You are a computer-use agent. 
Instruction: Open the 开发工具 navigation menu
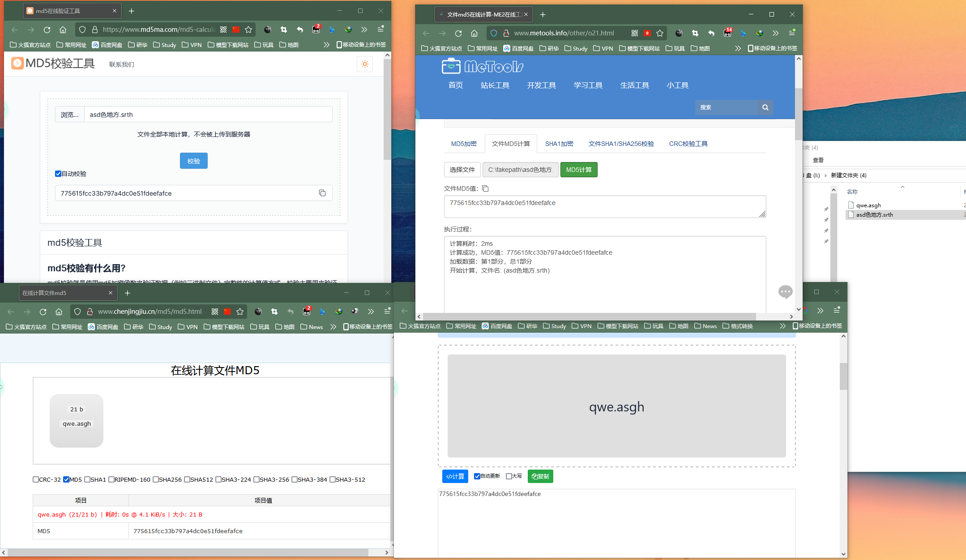(x=541, y=85)
